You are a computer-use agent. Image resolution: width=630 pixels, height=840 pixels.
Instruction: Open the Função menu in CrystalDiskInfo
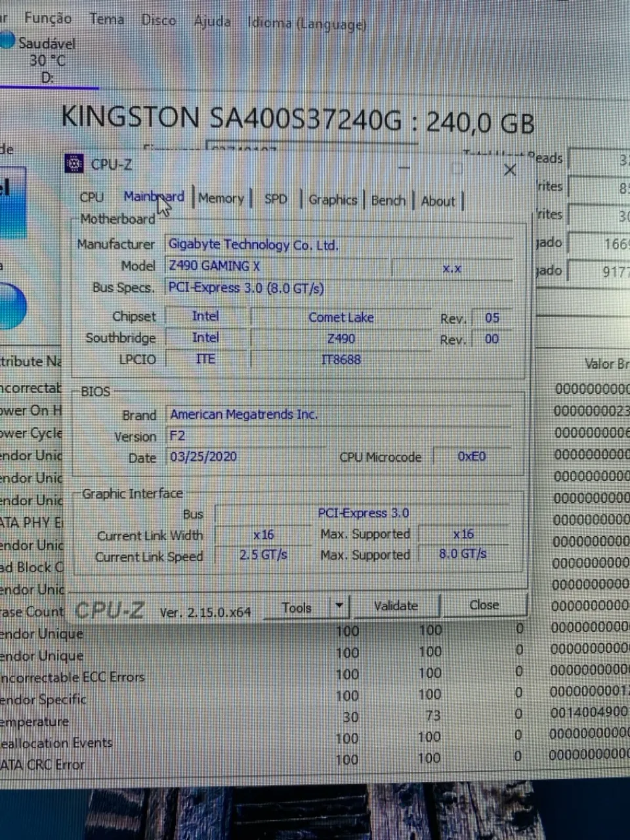tap(48, 18)
